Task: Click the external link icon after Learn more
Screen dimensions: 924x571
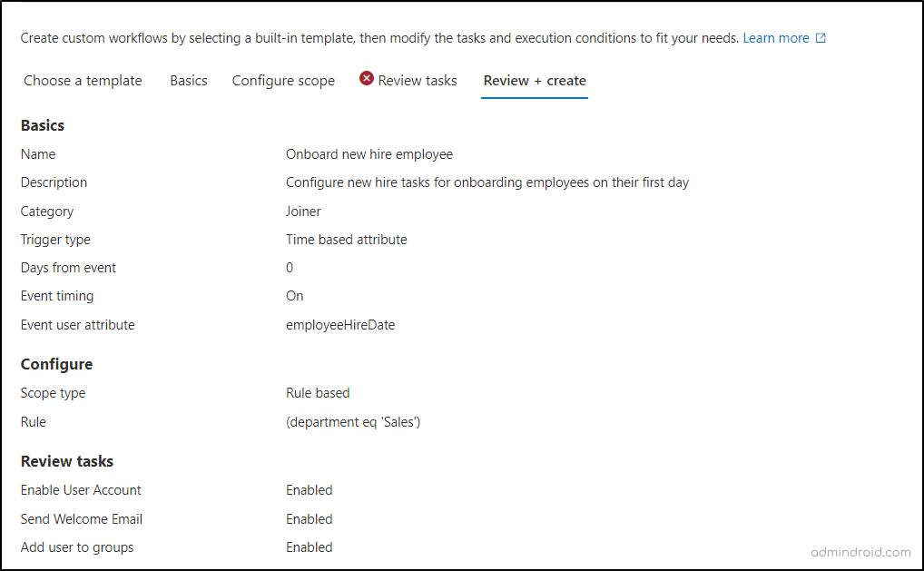Action: coord(821,38)
